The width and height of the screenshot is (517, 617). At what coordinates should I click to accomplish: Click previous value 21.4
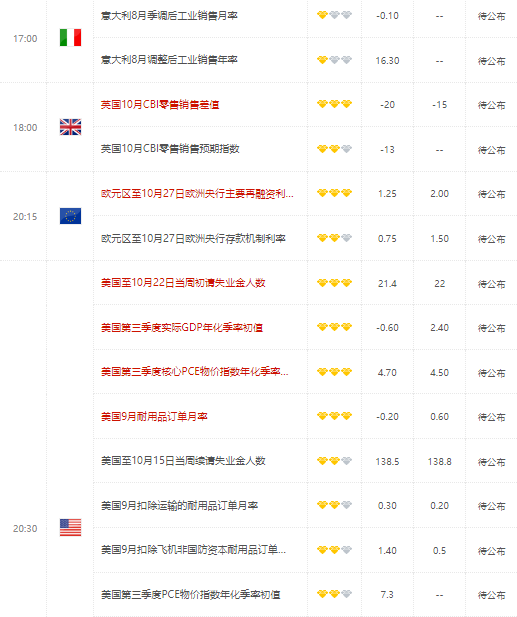(x=387, y=283)
